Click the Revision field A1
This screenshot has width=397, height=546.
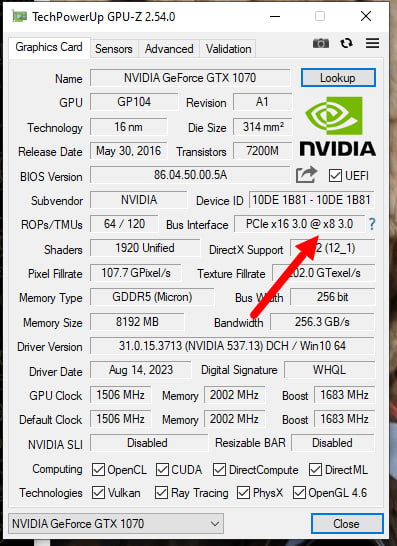263,102
